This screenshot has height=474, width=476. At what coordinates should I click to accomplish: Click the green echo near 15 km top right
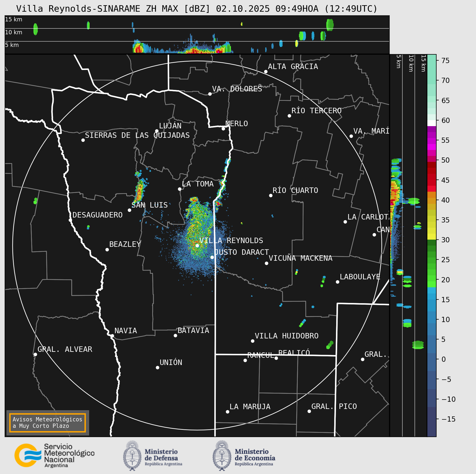(x=330, y=25)
